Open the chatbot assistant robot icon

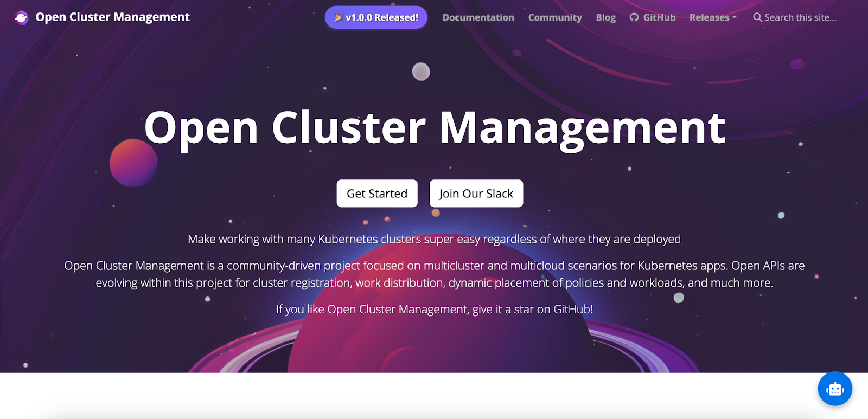[x=835, y=389]
